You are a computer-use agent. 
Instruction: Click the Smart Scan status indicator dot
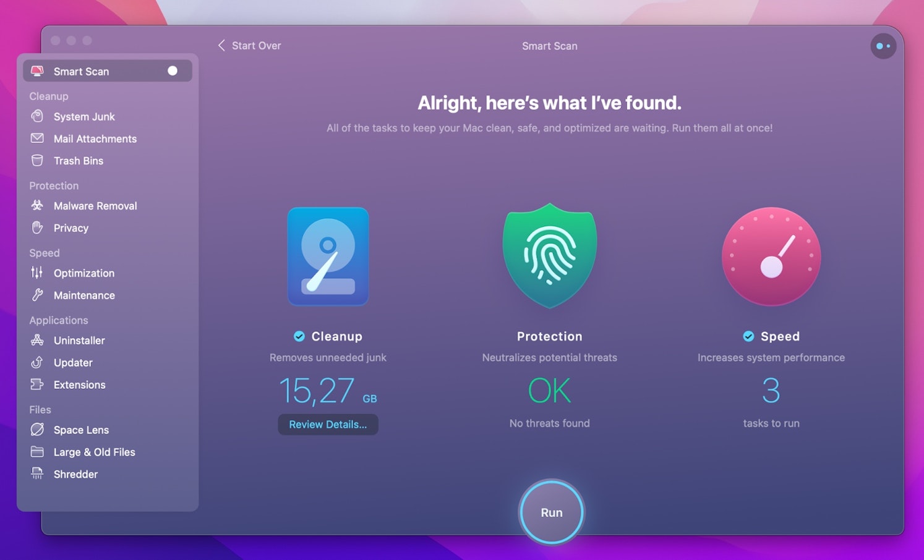click(x=173, y=71)
